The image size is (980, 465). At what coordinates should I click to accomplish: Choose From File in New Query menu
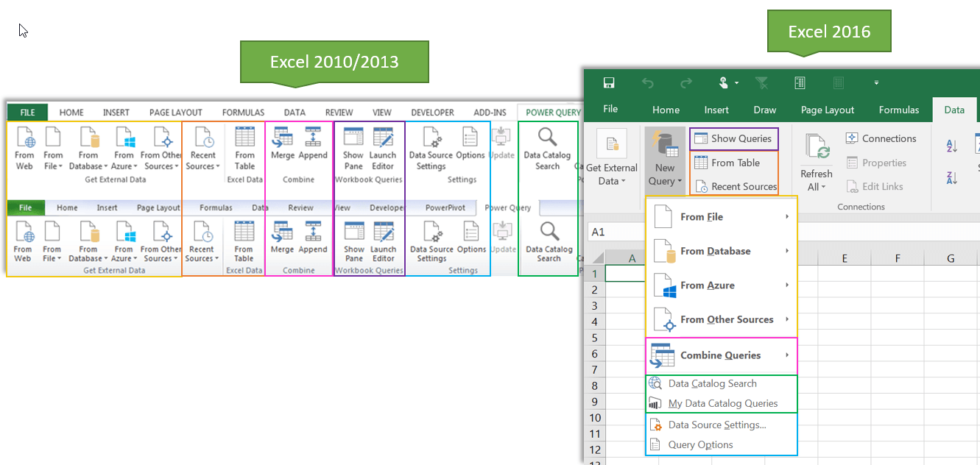pos(722,217)
